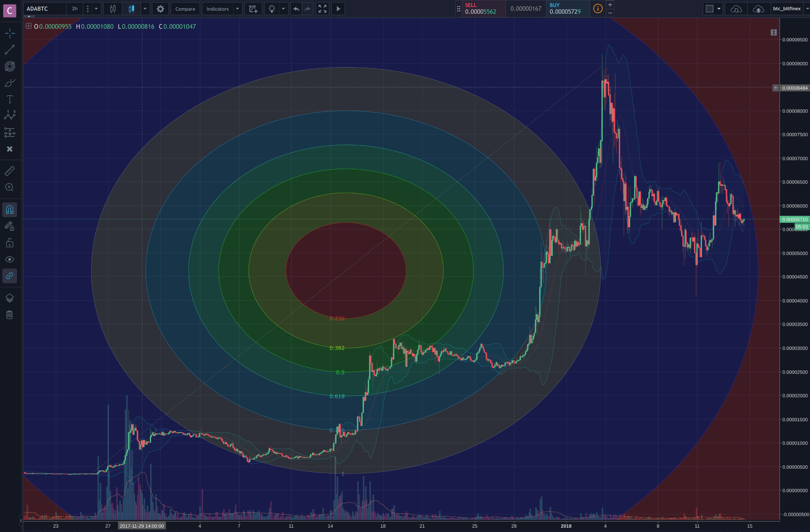Click the BUY 0.00005729 button

point(568,8)
